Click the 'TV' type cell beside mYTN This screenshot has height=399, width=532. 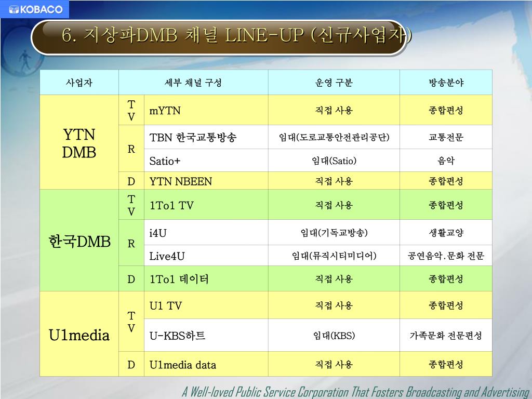click(131, 110)
